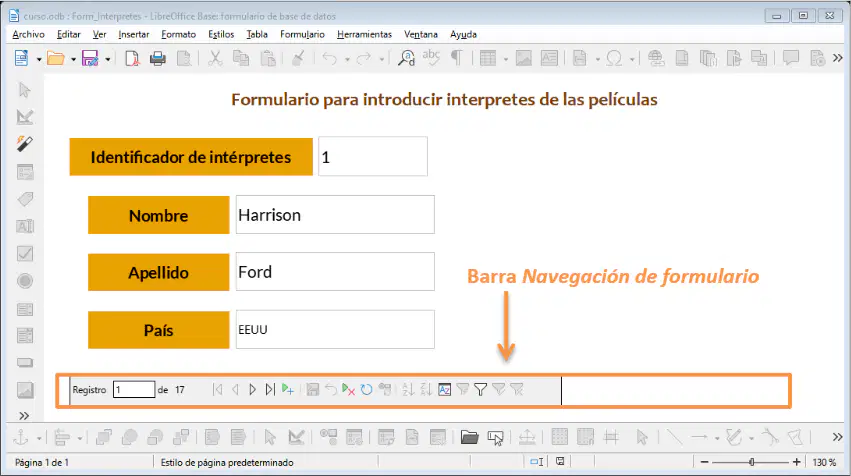The image size is (851, 476).
Task: Toggle the insert mode indicator in status bar
Action: click(537, 462)
